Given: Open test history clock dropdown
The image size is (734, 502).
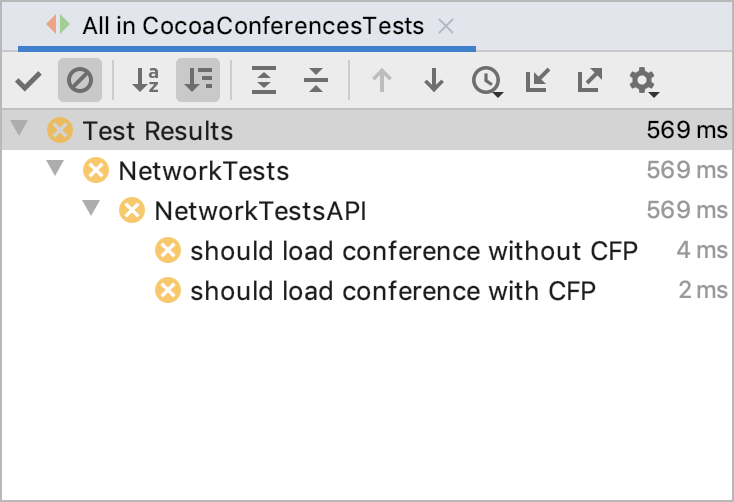Looking at the screenshot, I should click(487, 81).
